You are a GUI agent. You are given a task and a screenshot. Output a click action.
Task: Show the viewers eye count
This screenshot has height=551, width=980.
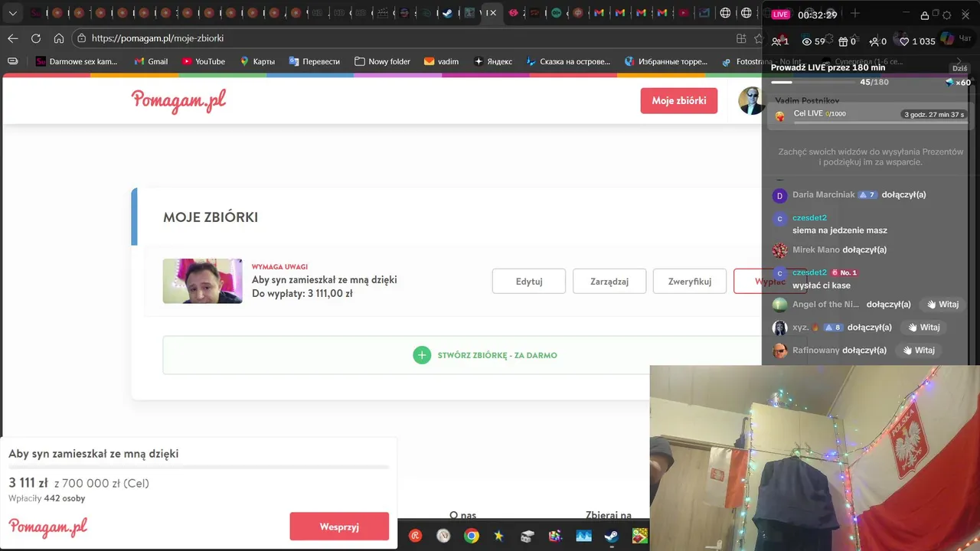(x=813, y=41)
